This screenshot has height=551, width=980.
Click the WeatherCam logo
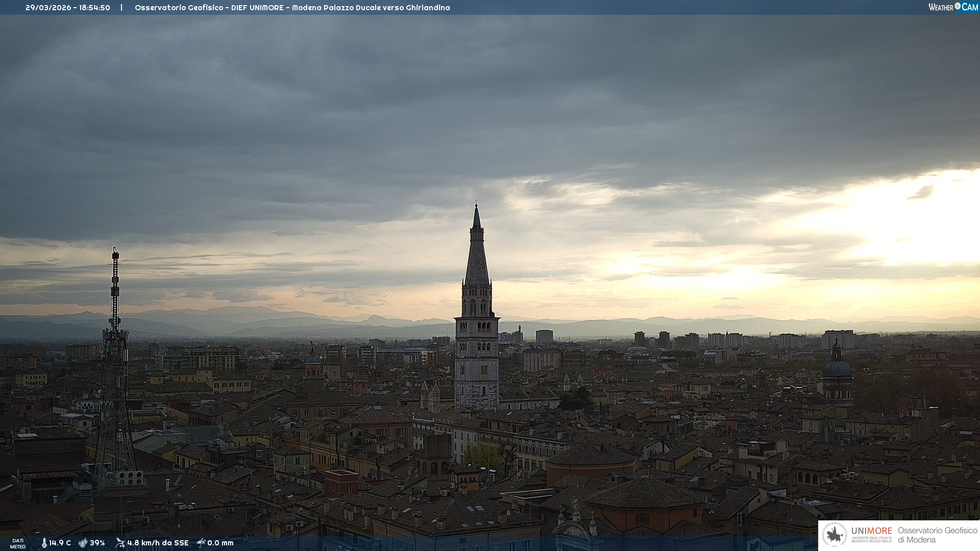pos(953,7)
